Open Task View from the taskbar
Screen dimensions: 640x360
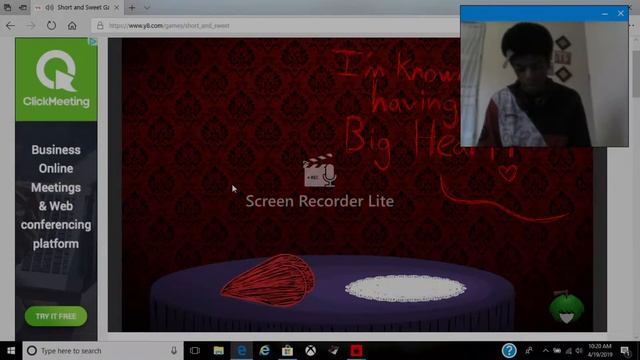(195, 351)
